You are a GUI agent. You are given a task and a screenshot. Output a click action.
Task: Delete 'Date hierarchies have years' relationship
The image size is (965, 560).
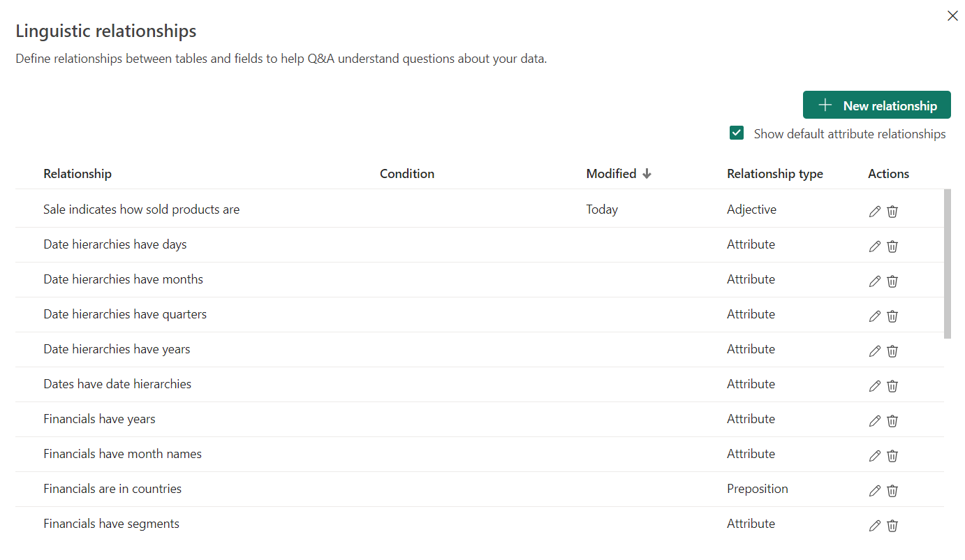(892, 351)
